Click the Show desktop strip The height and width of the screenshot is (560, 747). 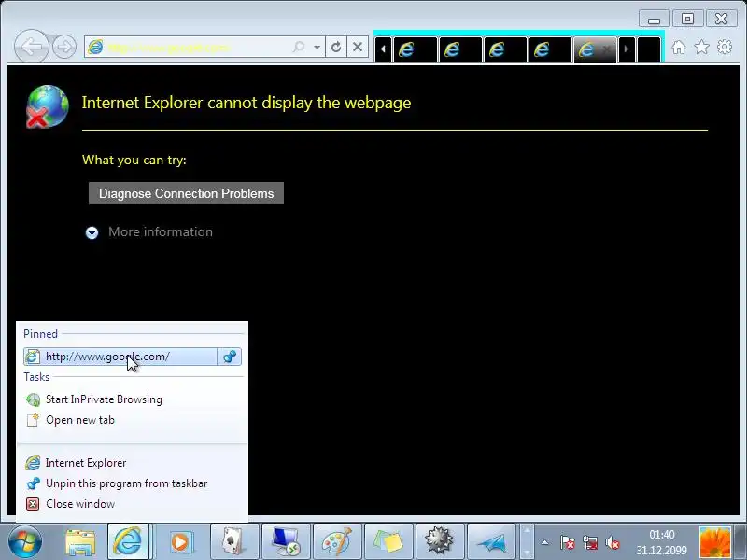pos(740,542)
